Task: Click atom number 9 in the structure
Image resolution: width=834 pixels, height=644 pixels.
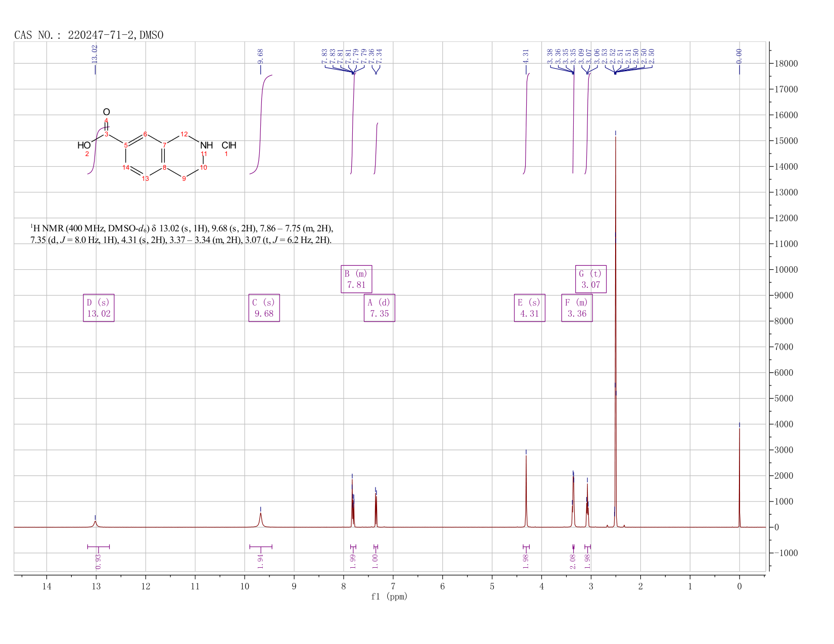Action: (x=184, y=179)
